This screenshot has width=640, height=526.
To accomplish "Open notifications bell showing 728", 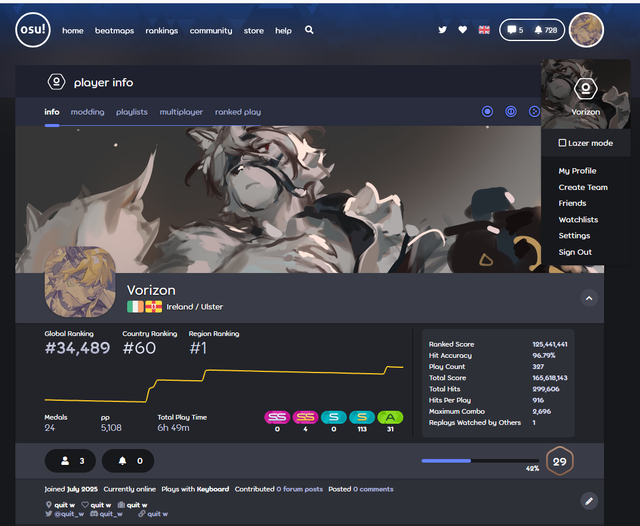I will [x=546, y=30].
